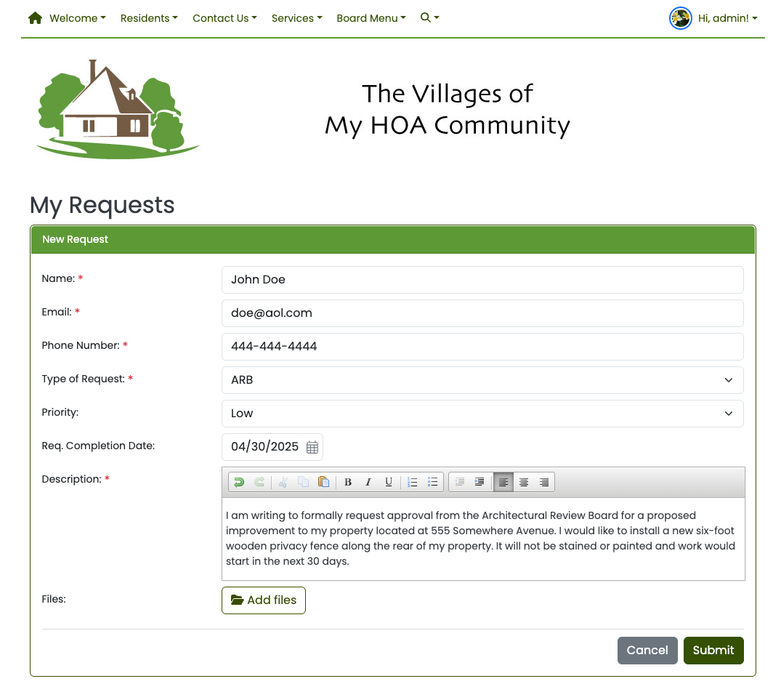This screenshot has width=781, height=700.
Task: Toggle bold formatting in the editor
Action: 348,482
